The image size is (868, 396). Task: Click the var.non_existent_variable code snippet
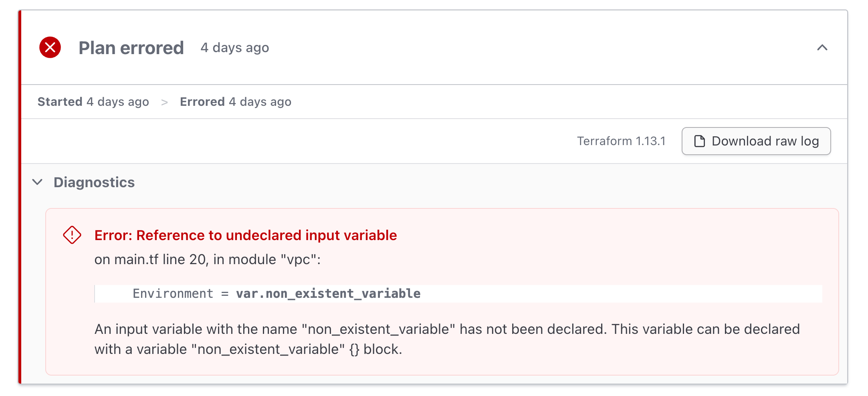[x=328, y=293]
